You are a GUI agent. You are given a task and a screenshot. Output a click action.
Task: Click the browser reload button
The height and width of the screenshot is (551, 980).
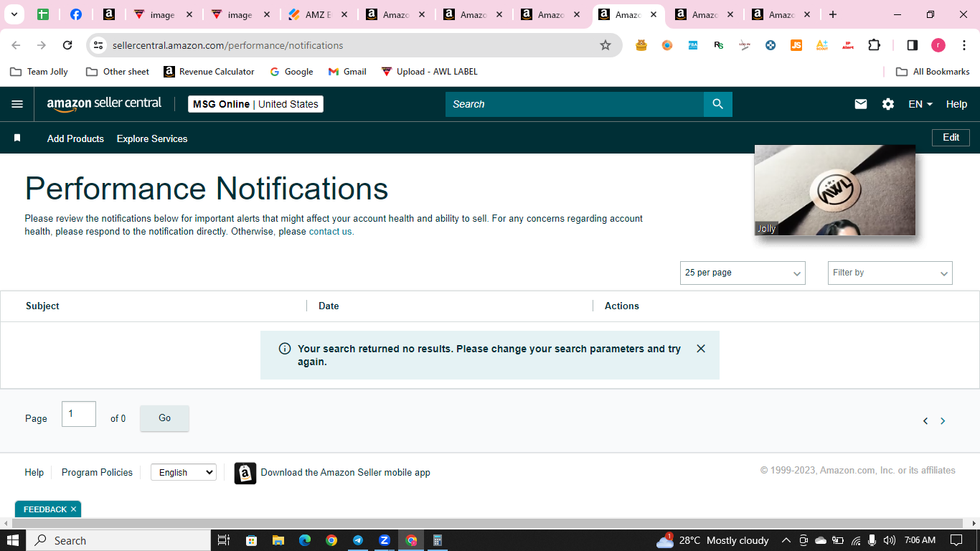tap(67, 45)
